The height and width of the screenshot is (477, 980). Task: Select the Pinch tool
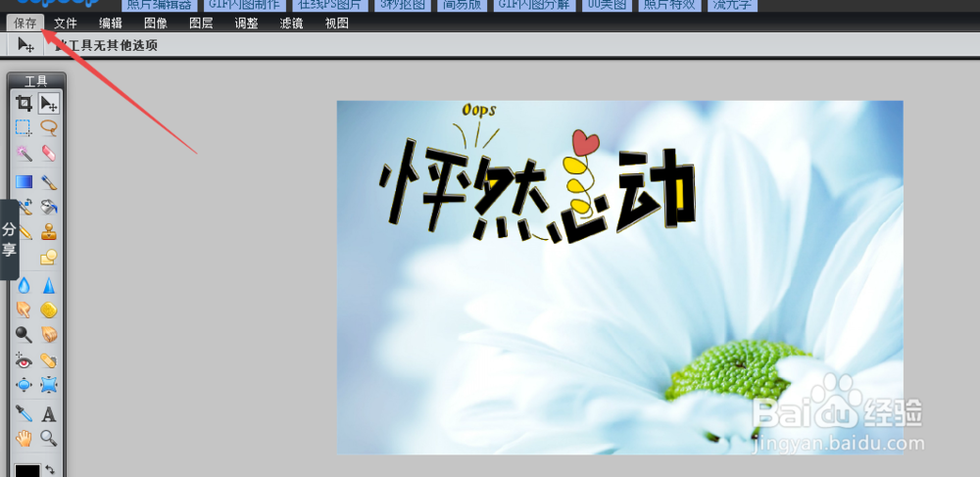[49, 385]
